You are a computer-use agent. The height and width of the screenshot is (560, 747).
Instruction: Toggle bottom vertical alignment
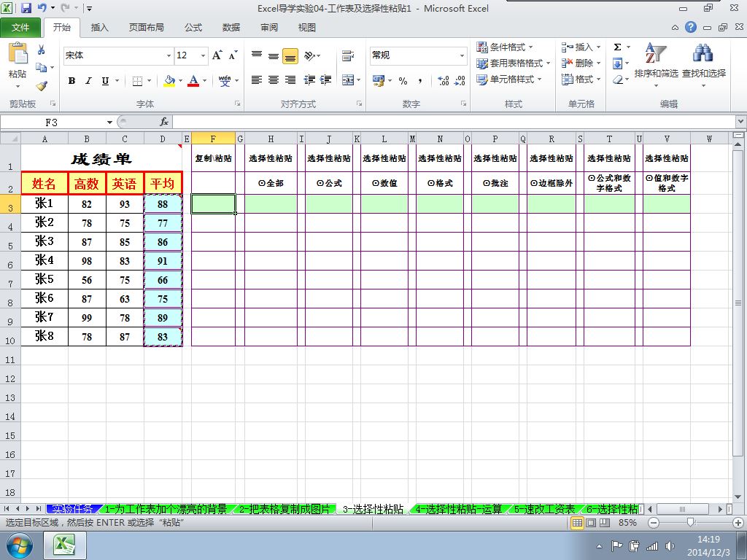pyautogui.click(x=290, y=55)
